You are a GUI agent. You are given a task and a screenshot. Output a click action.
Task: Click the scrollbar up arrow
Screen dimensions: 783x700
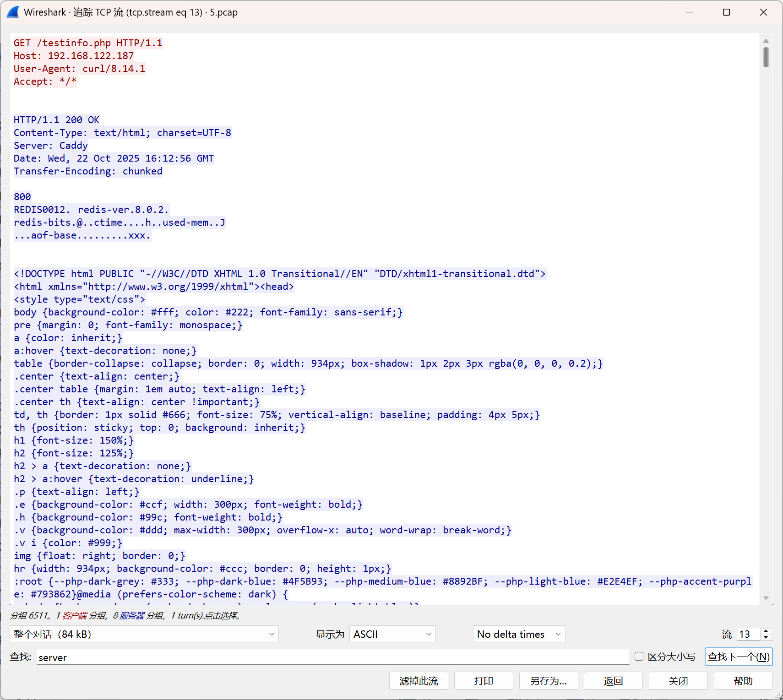click(x=766, y=41)
